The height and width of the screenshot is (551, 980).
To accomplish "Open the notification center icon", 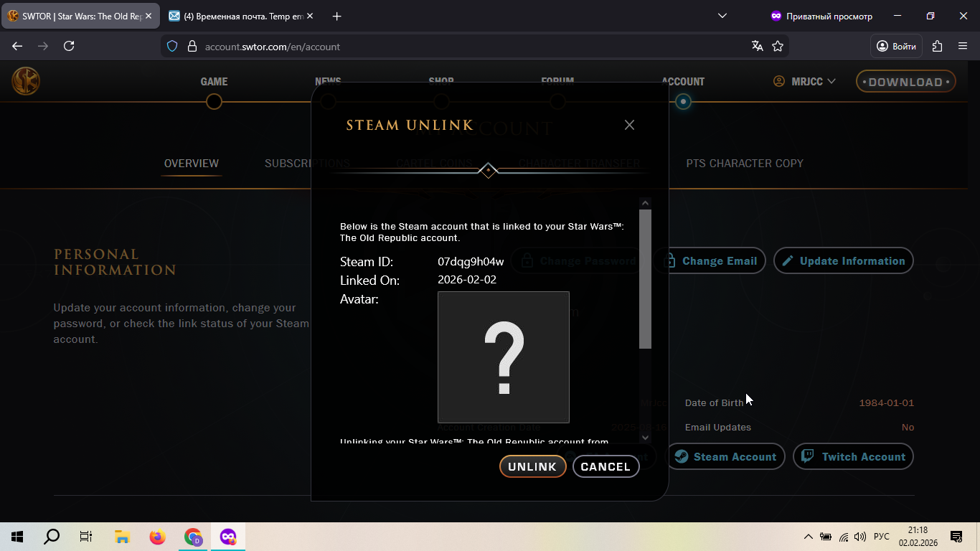I will click(956, 537).
